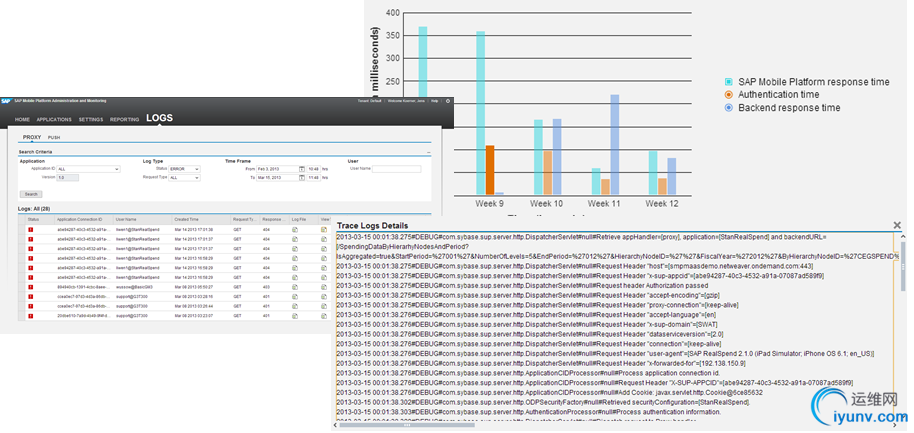Click the Welcome user name link
The width and height of the screenshot is (914, 433).
coord(406,101)
